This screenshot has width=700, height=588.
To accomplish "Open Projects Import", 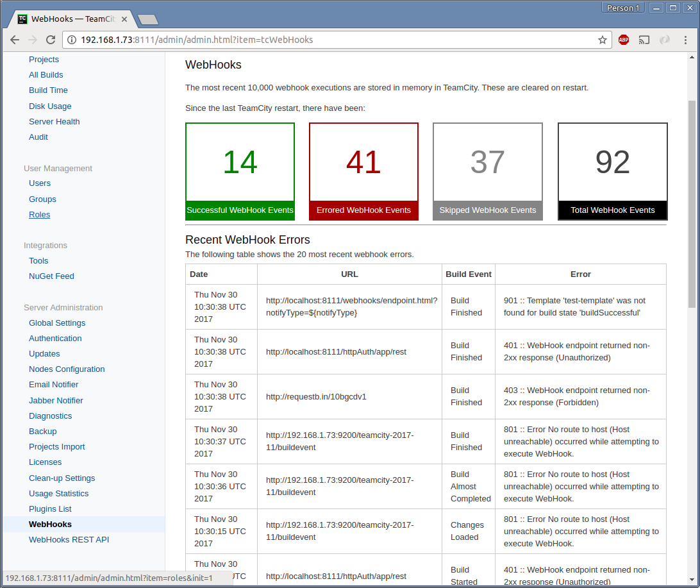I will coord(56,446).
